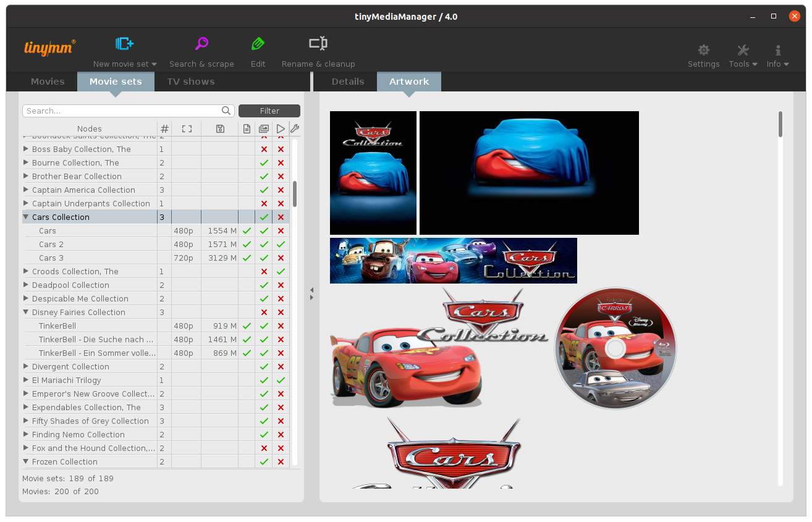
Task: Sort by the artwork image column icon
Action: click(264, 128)
